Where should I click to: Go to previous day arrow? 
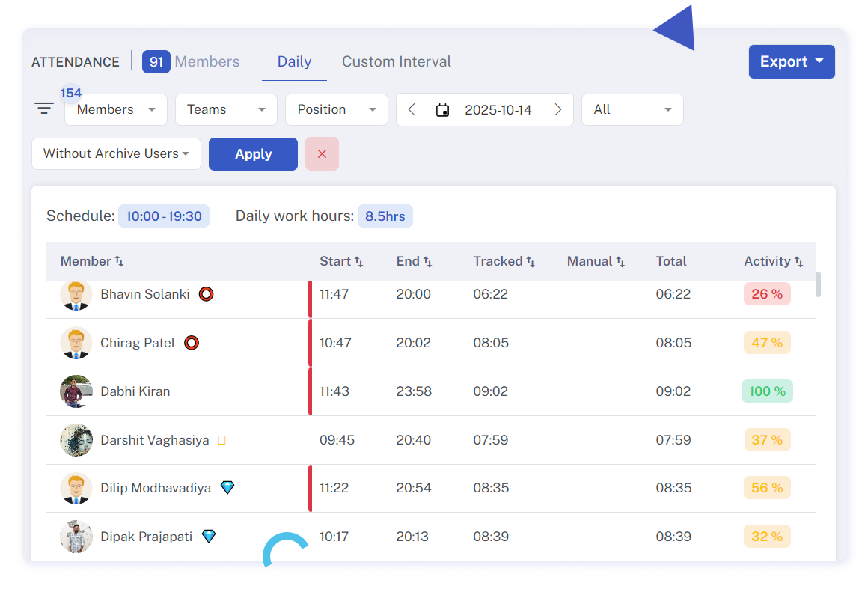click(x=412, y=110)
